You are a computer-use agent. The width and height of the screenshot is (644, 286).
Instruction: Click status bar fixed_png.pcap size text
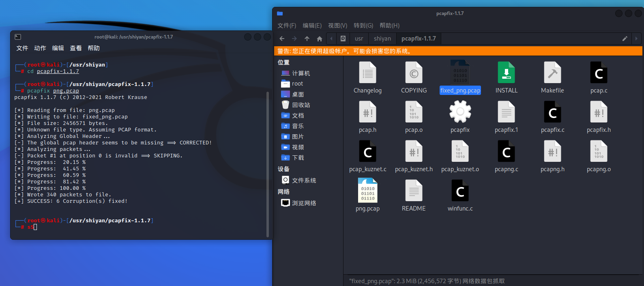(427, 281)
